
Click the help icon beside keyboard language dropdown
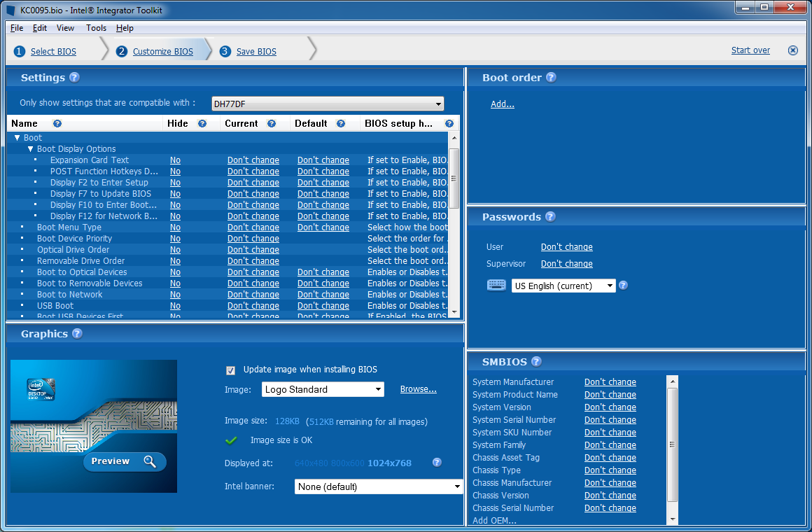[624, 286]
